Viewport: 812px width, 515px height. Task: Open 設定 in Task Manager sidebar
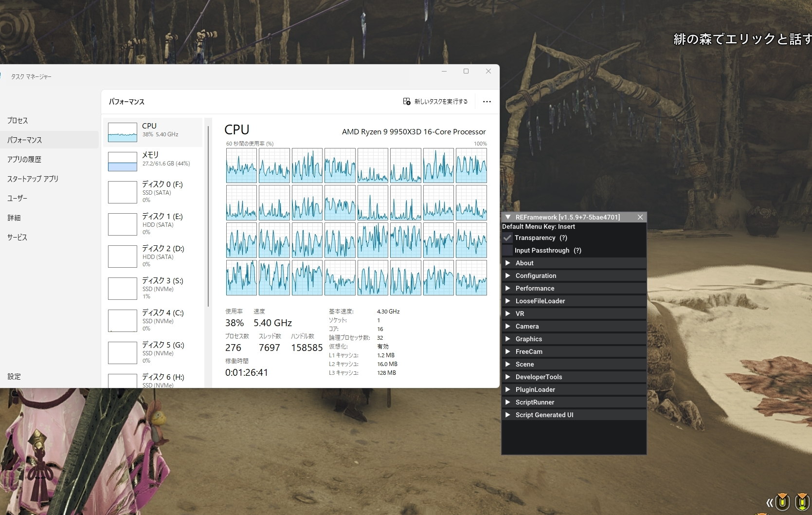coord(49,376)
